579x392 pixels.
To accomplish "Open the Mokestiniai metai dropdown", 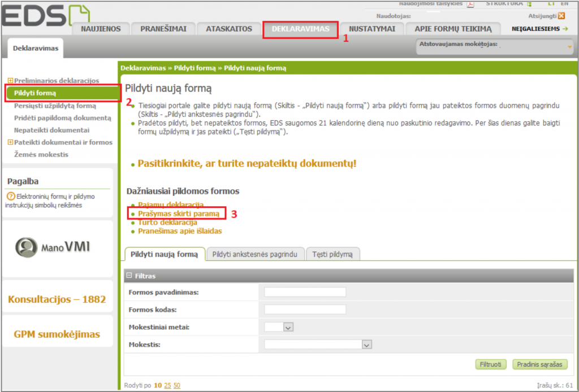I will (x=288, y=327).
